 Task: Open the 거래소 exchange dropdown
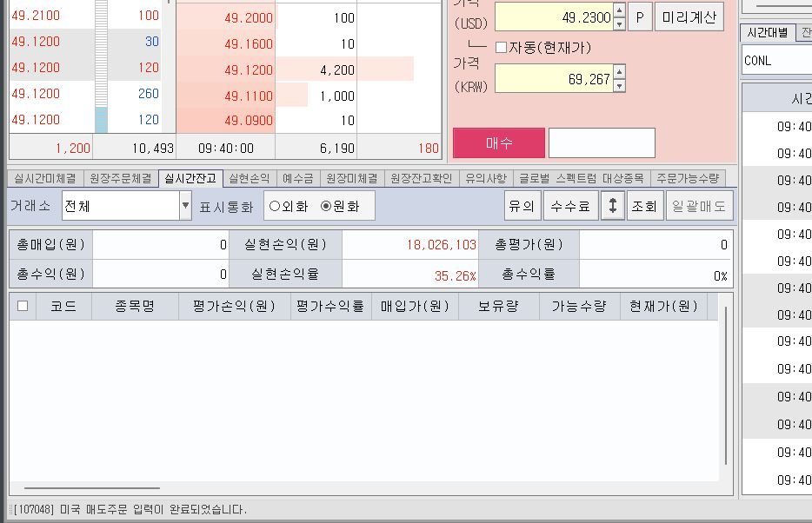coord(184,206)
